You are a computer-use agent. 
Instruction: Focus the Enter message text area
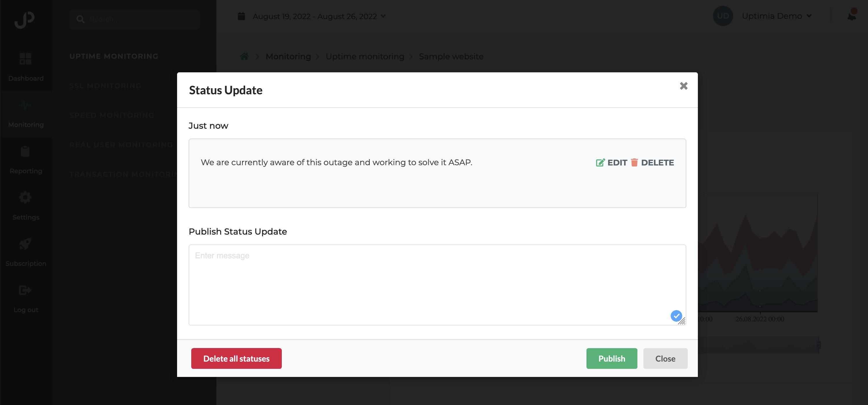(x=437, y=285)
